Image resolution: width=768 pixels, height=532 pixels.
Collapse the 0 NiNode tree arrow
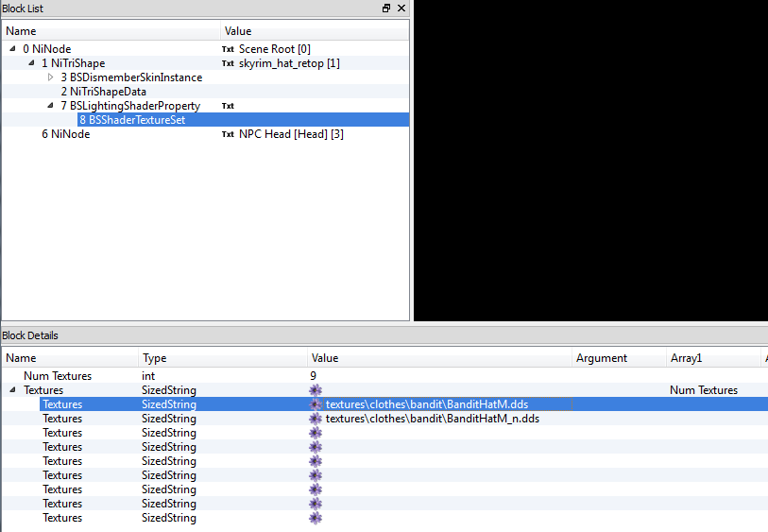point(12,48)
